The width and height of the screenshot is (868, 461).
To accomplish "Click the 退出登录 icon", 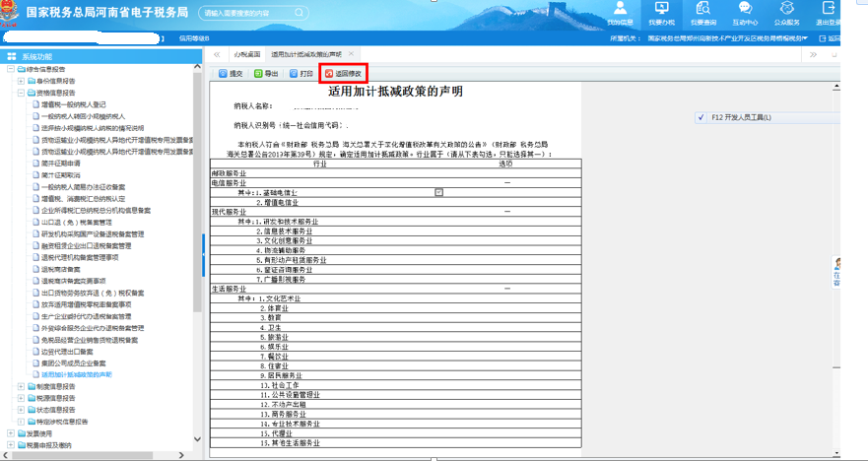I will pyautogui.click(x=829, y=13).
